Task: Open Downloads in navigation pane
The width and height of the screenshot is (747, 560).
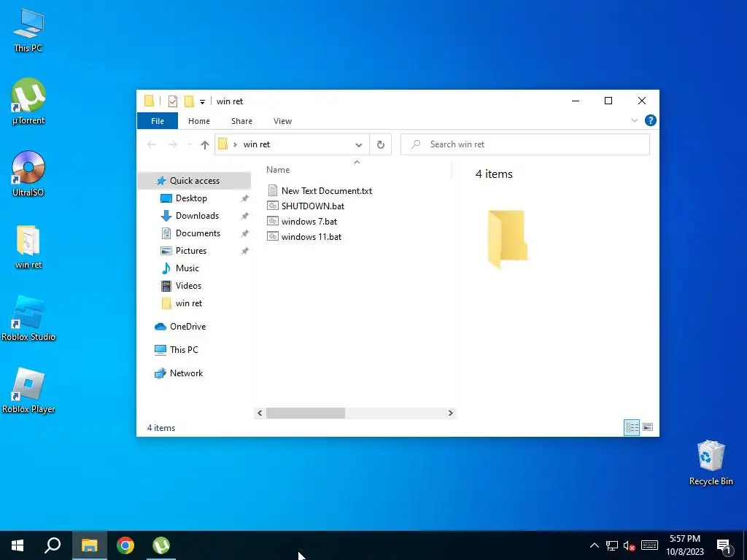Action: (x=197, y=216)
